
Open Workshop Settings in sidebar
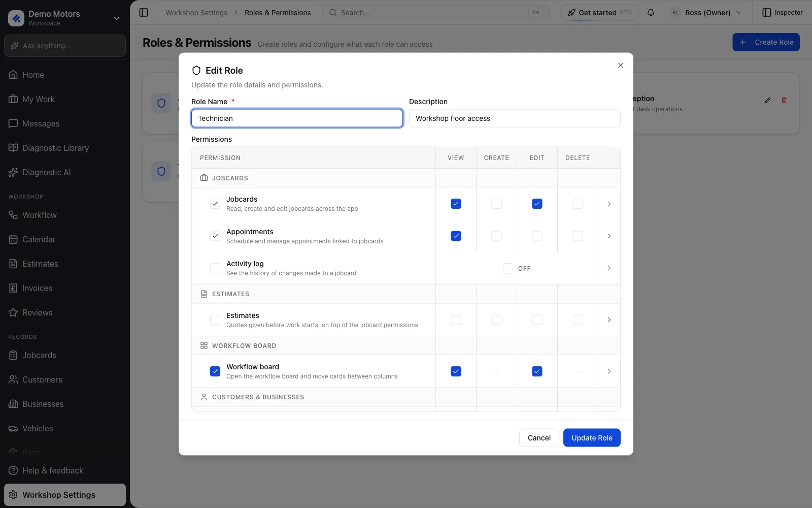[x=65, y=495]
